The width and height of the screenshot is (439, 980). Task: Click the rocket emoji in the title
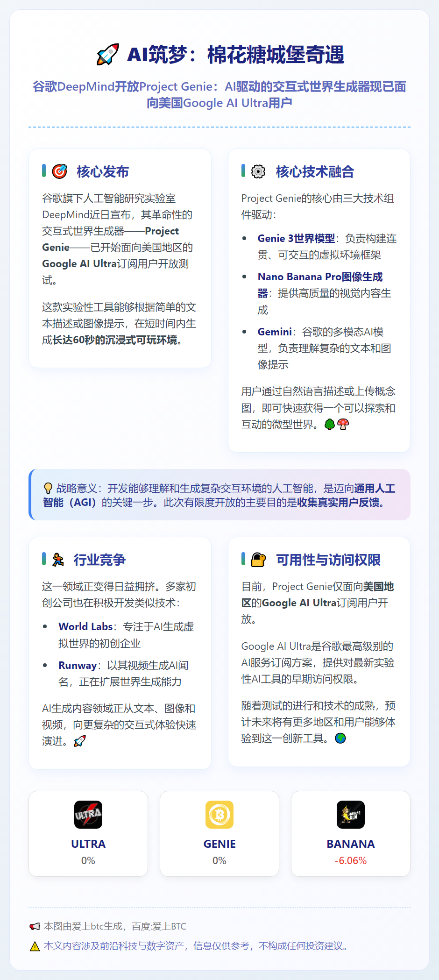pos(108,55)
